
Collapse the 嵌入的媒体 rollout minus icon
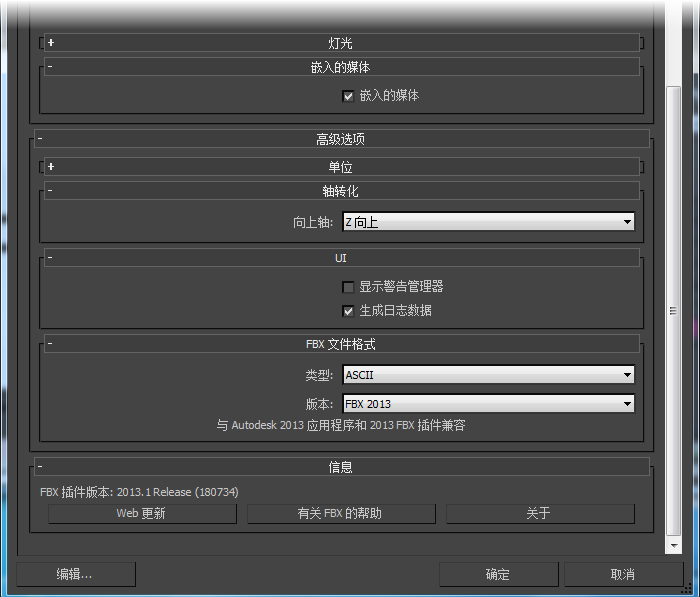coord(50,67)
